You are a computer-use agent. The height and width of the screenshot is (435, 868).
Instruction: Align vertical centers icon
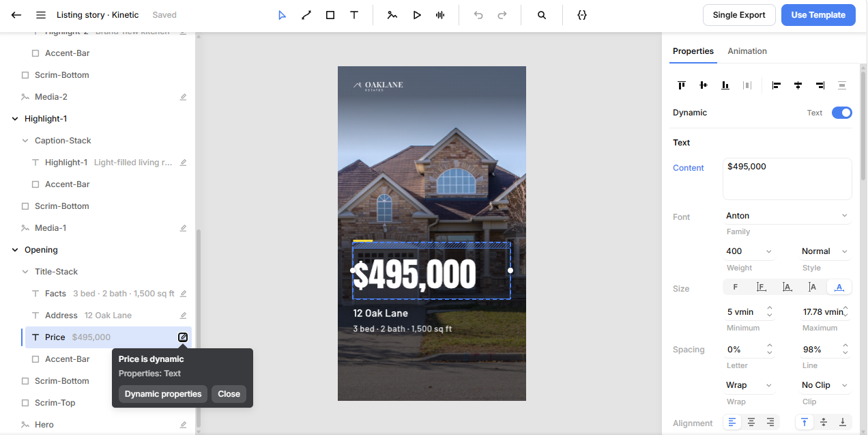coord(704,85)
